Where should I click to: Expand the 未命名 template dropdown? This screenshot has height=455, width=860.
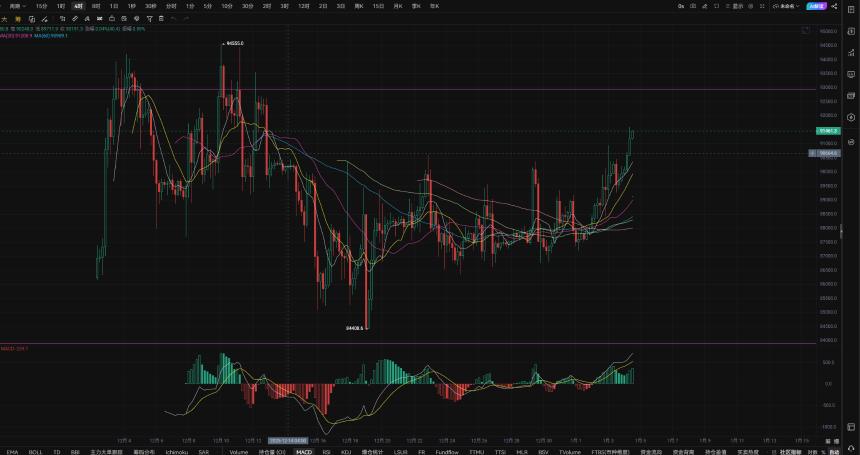click(787, 6)
